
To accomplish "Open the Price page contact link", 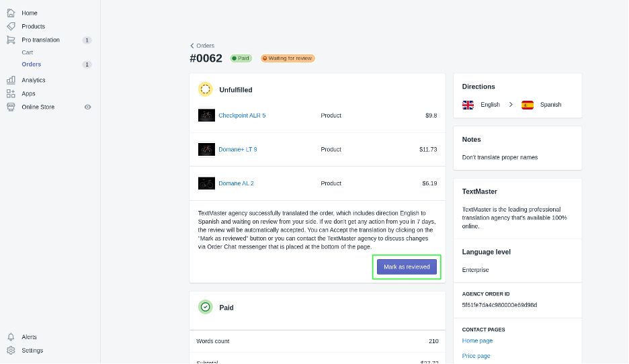I will [476, 356].
